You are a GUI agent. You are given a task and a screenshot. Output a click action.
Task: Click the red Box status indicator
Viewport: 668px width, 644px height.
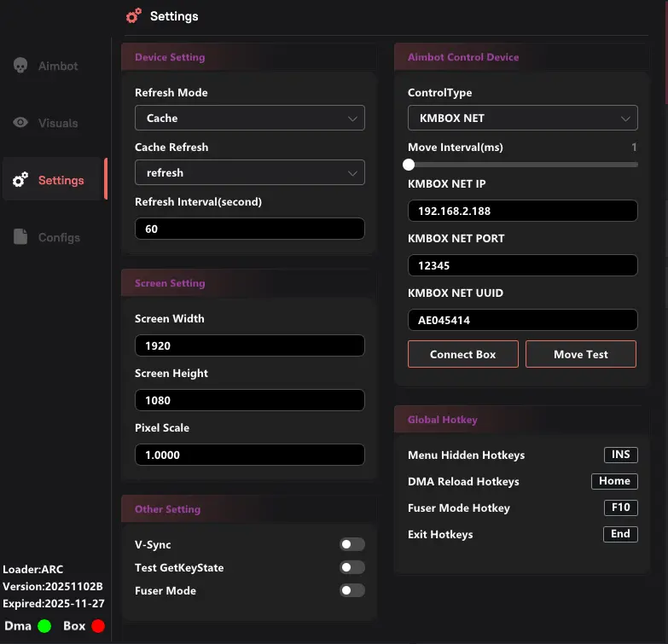coord(98,626)
